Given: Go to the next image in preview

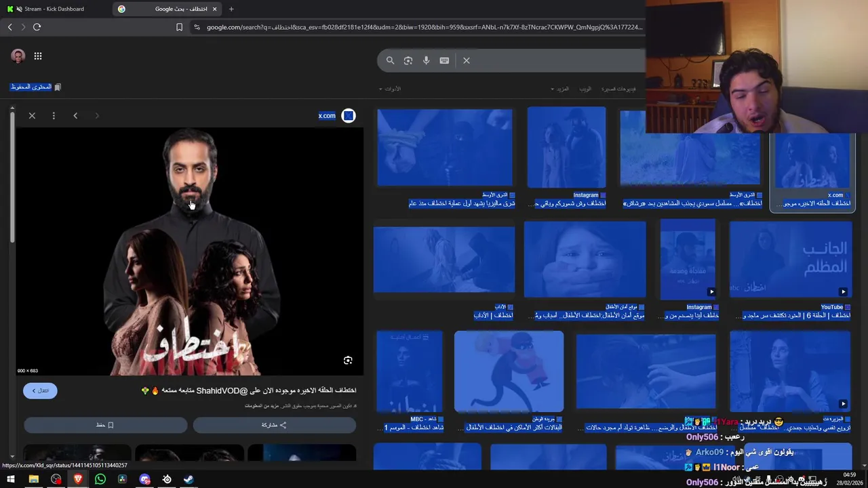Looking at the screenshot, I should click(97, 116).
